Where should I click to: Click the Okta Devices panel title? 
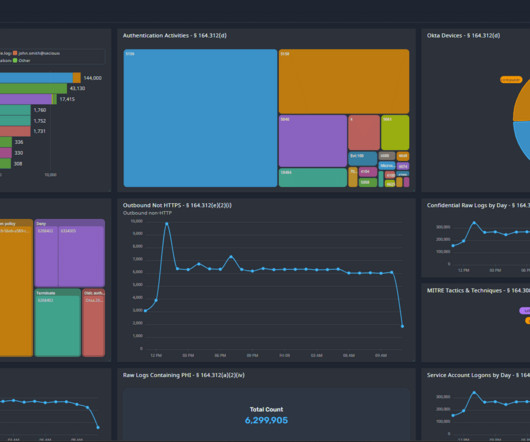463,35
